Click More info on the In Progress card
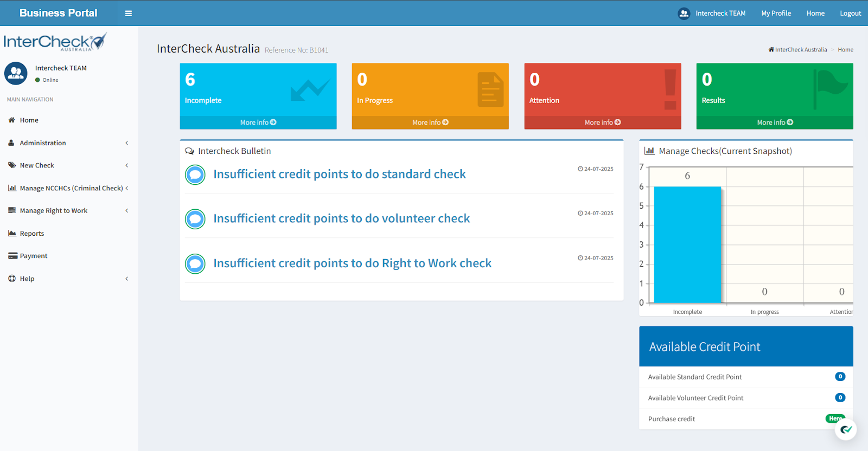The height and width of the screenshot is (451, 868). pyautogui.click(x=430, y=123)
